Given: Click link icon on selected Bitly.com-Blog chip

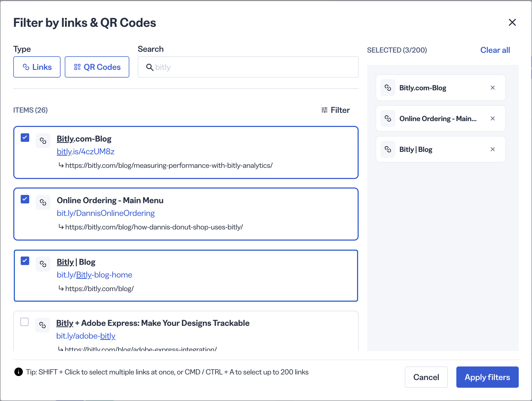Looking at the screenshot, I should tap(388, 88).
